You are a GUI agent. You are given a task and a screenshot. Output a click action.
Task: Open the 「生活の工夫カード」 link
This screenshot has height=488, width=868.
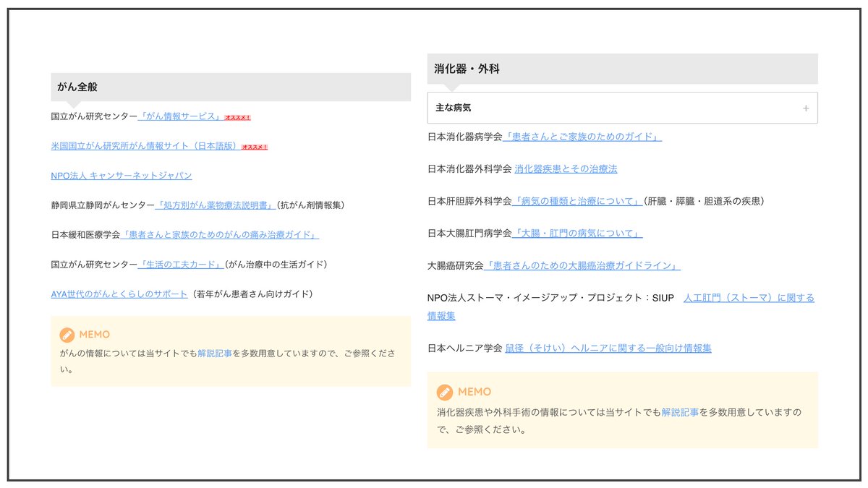181,264
